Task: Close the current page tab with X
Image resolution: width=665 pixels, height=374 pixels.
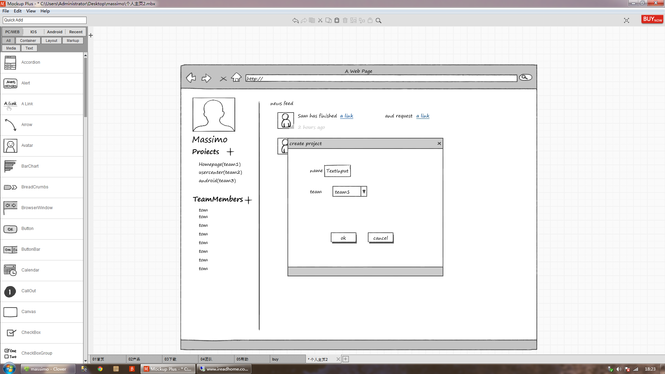Action: 338,359
